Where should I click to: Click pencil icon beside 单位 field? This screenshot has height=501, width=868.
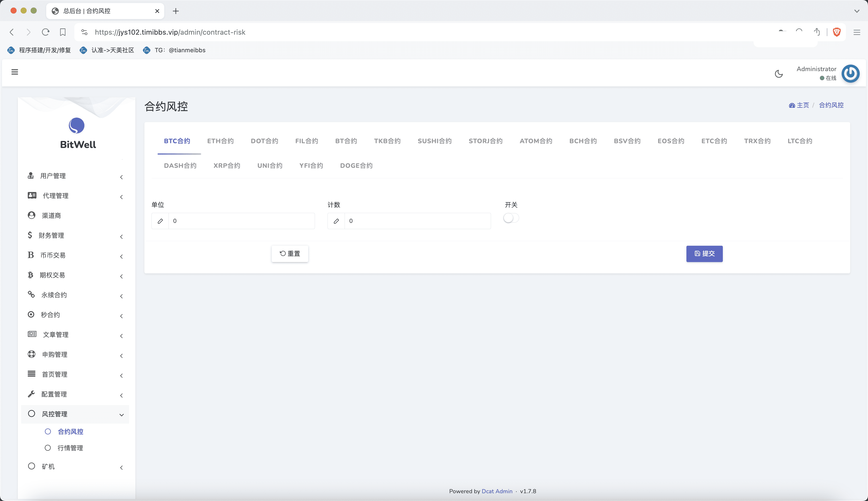pyautogui.click(x=160, y=221)
